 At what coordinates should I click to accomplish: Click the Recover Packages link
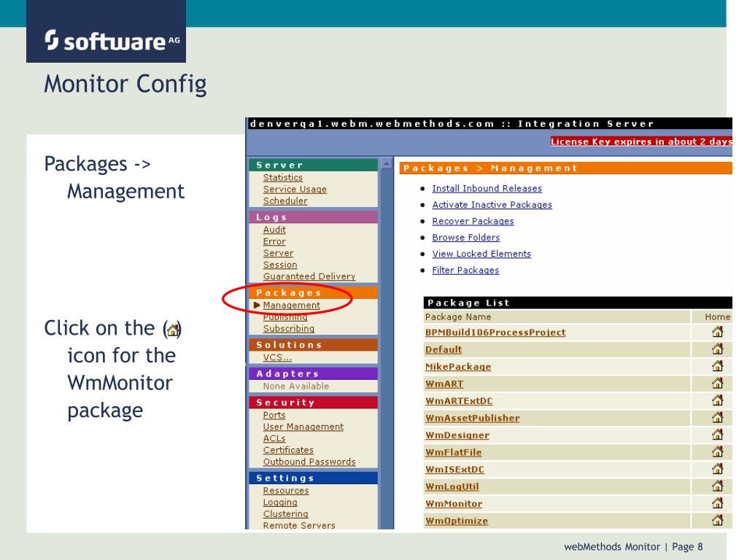click(473, 222)
